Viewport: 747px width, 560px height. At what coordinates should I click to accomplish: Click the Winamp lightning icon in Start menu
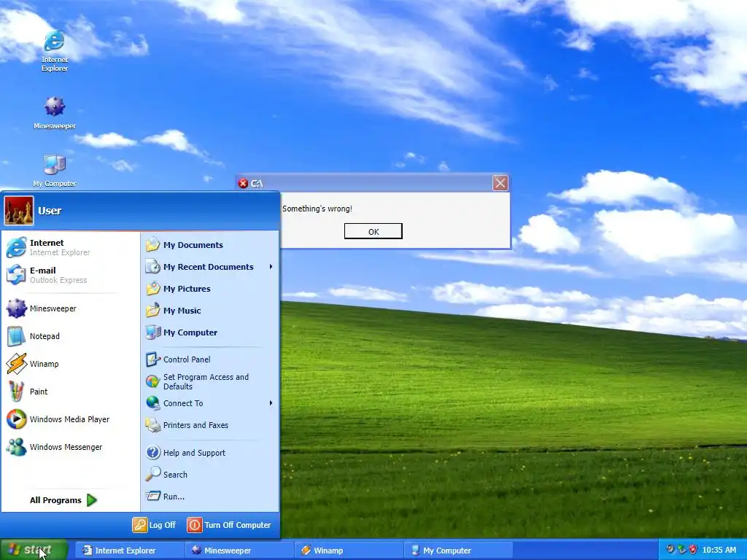16,364
